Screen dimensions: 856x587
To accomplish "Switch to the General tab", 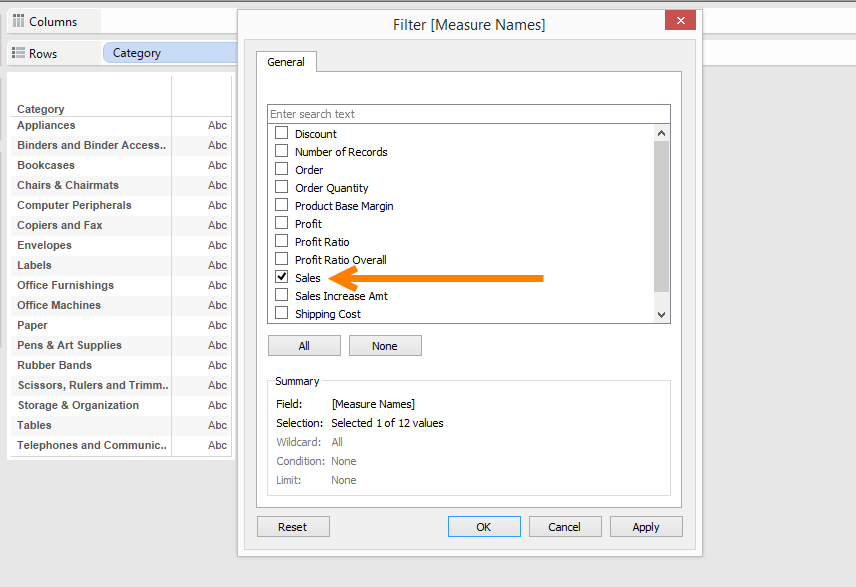I will [x=286, y=62].
